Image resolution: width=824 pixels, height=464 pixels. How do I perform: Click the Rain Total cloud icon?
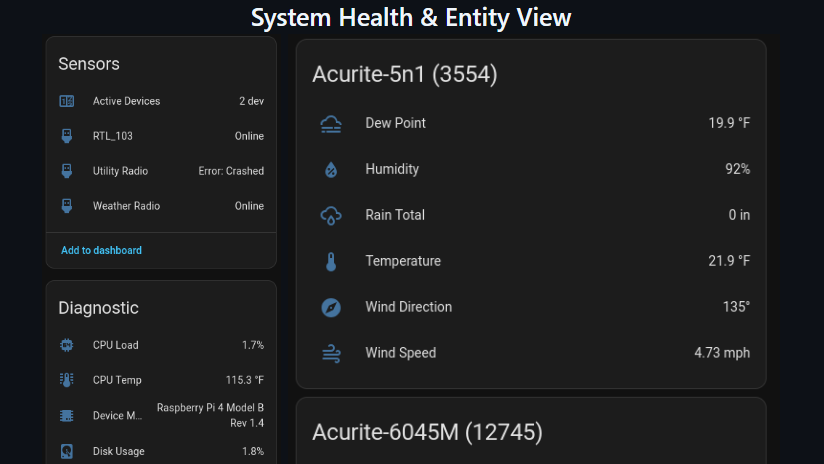(331, 215)
